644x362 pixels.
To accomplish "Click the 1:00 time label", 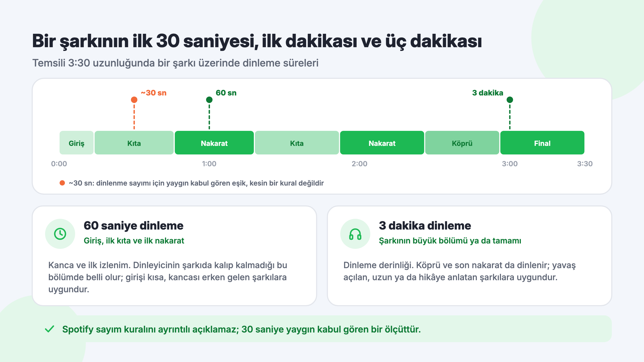I will (x=209, y=164).
